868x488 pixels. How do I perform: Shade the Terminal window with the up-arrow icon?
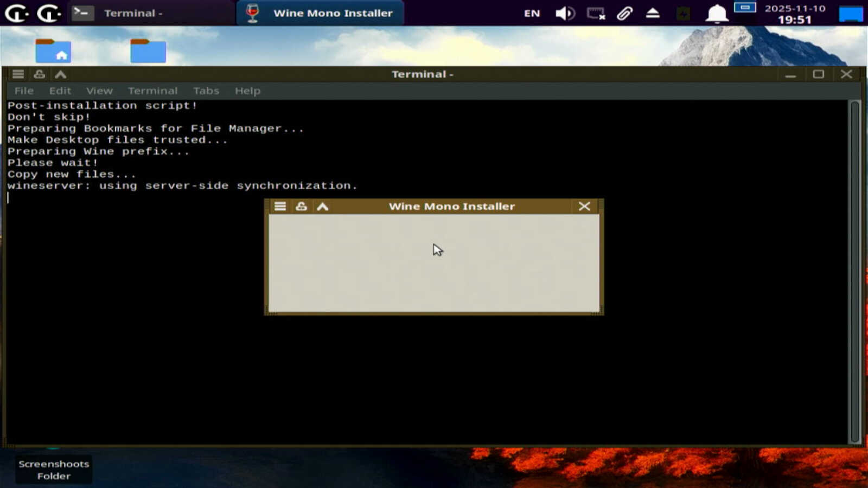coord(60,74)
